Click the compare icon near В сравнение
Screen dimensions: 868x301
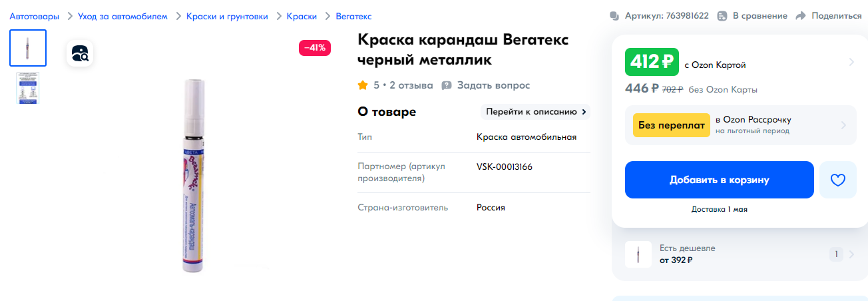[x=722, y=16]
